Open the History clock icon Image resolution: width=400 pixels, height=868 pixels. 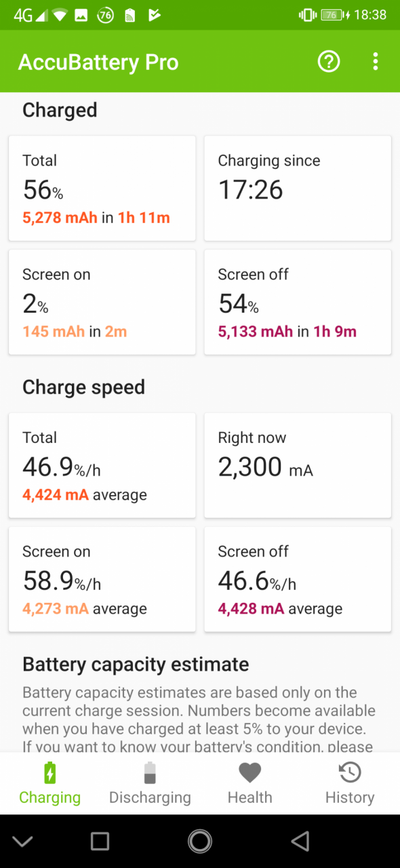tap(350, 772)
